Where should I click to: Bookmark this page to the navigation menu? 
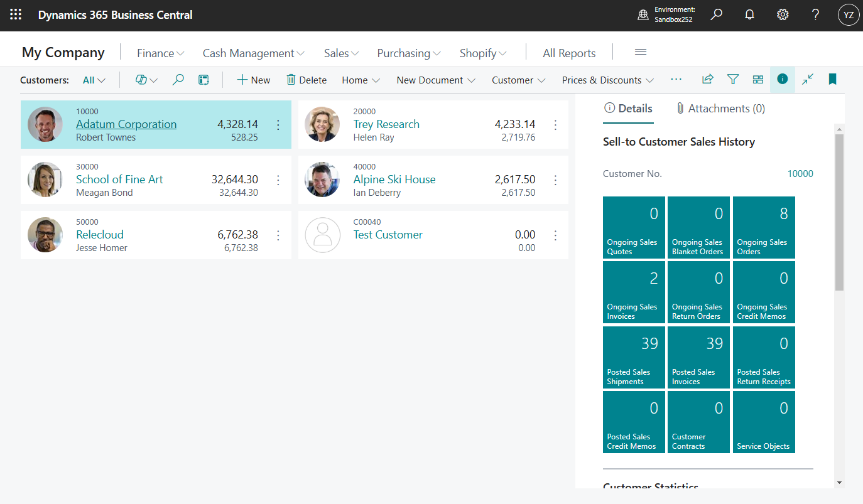832,80
